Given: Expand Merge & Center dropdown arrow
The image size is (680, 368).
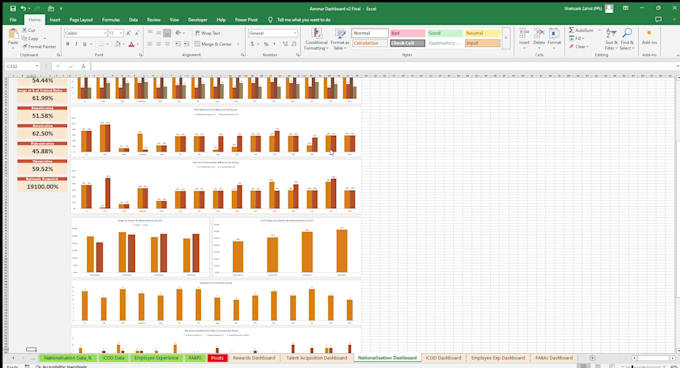Looking at the screenshot, I should [x=238, y=44].
